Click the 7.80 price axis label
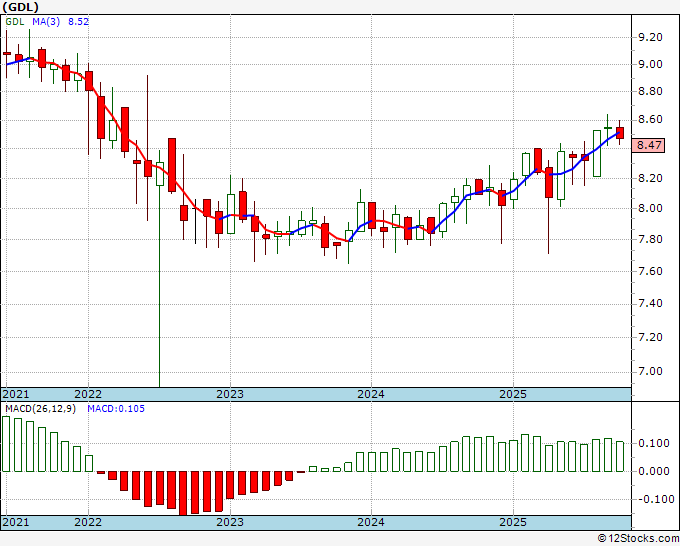This screenshot has width=680, height=546. coord(650,239)
